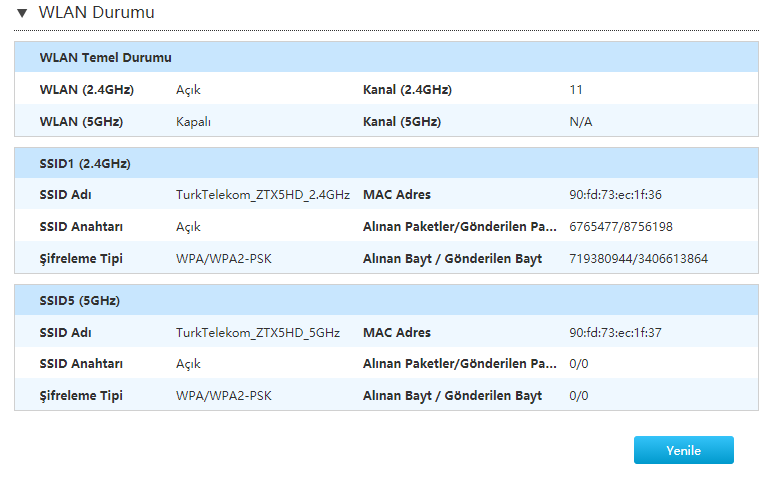The width and height of the screenshot is (769, 478).
Task: Click the TurkTelekom_ZTX5HD_5GHz SSID name
Action: (x=257, y=332)
